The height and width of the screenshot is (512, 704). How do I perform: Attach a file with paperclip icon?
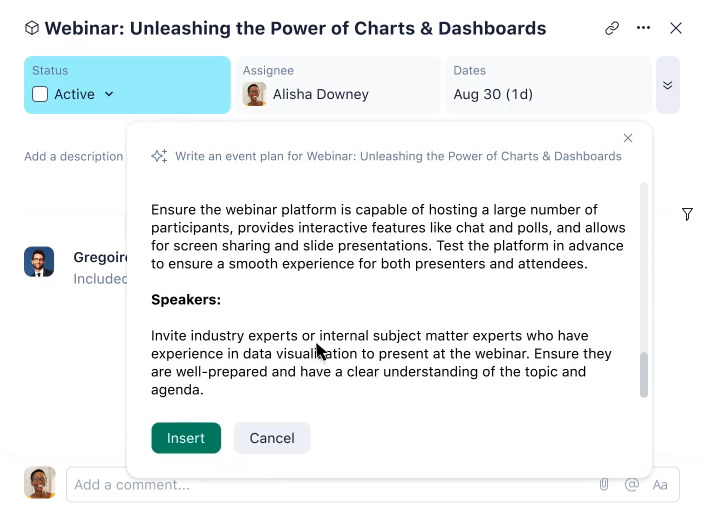pyautogui.click(x=604, y=485)
